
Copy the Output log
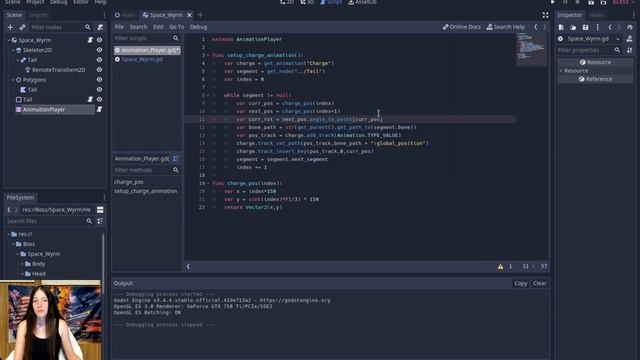pos(520,283)
